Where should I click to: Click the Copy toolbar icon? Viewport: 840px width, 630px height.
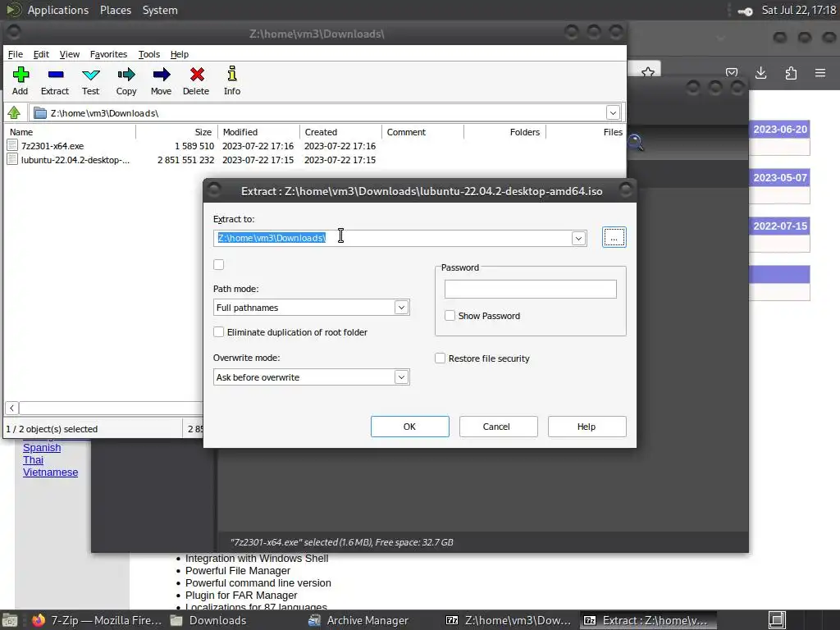[x=126, y=75]
